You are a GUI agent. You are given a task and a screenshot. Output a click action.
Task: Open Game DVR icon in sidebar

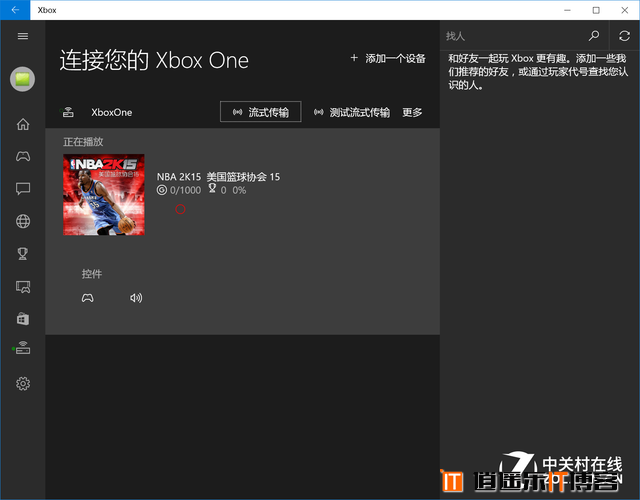(x=23, y=287)
